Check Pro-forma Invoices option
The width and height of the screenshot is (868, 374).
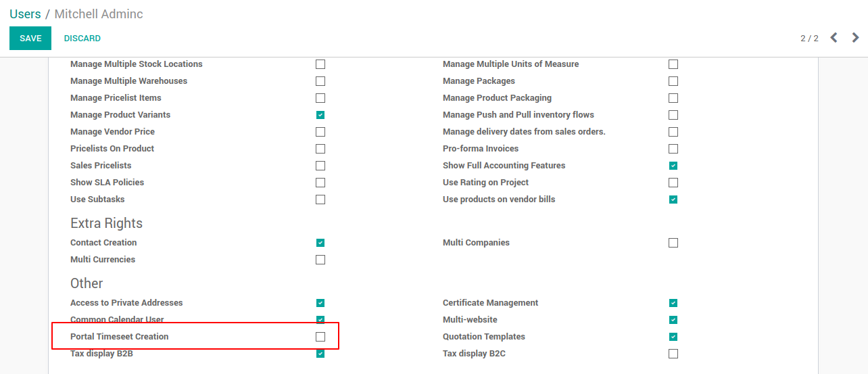(673, 149)
